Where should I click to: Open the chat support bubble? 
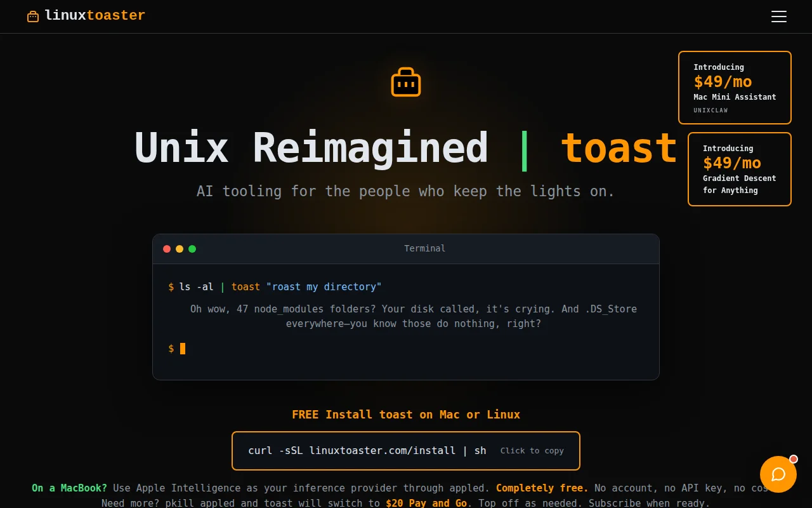click(x=778, y=474)
